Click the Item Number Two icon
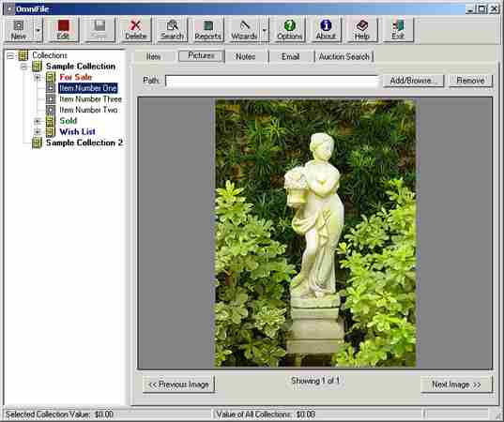 click(51, 110)
